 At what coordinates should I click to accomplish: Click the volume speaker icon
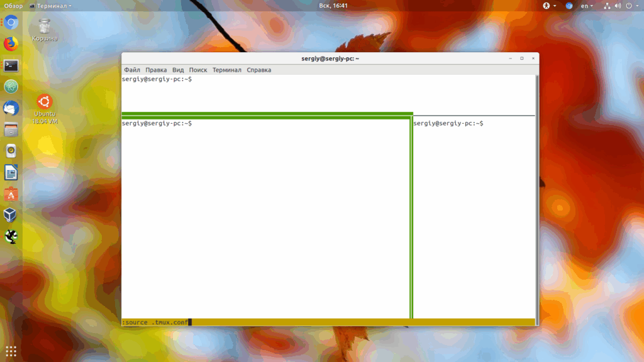(618, 6)
